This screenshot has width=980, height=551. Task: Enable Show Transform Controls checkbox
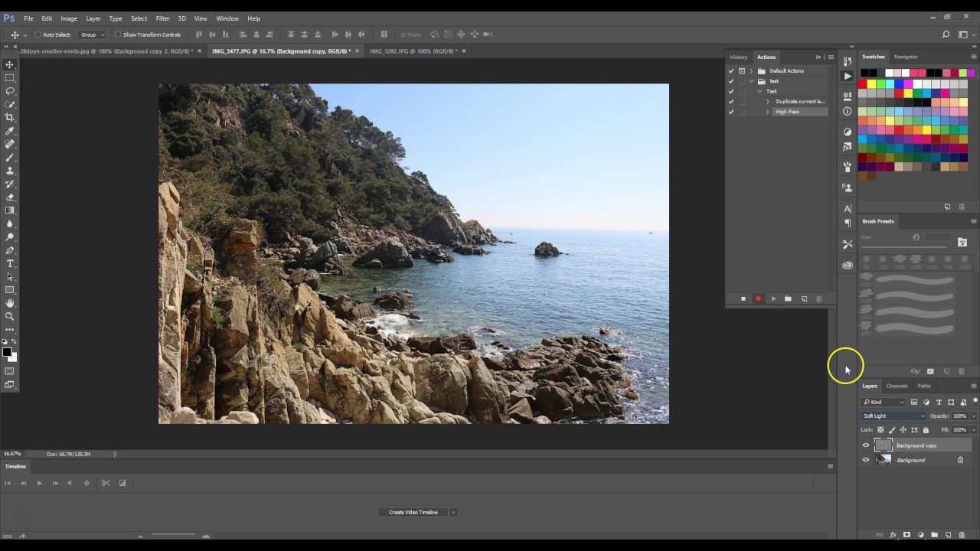(118, 34)
